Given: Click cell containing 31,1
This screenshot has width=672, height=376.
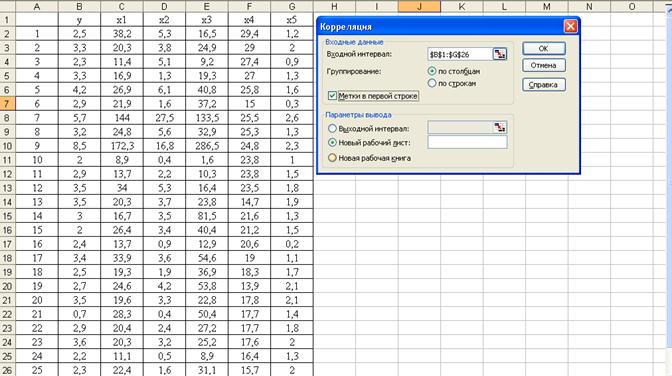Looking at the screenshot, I should (207, 370).
